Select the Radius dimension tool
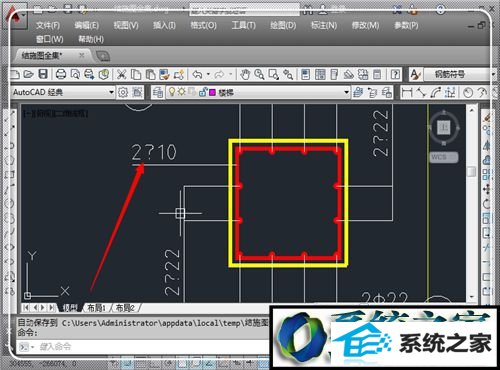This screenshot has width=500, height=370. tap(468, 92)
